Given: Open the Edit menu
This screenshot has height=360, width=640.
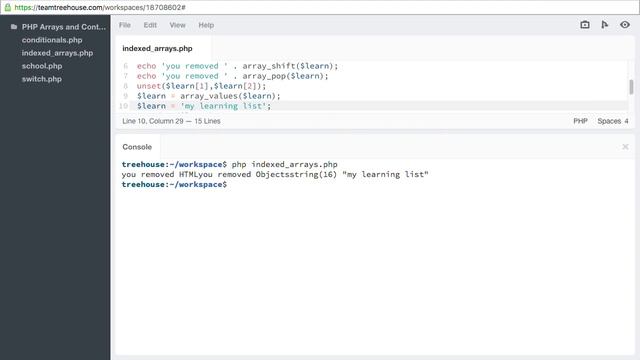Looking at the screenshot, I should pos(150,25).
